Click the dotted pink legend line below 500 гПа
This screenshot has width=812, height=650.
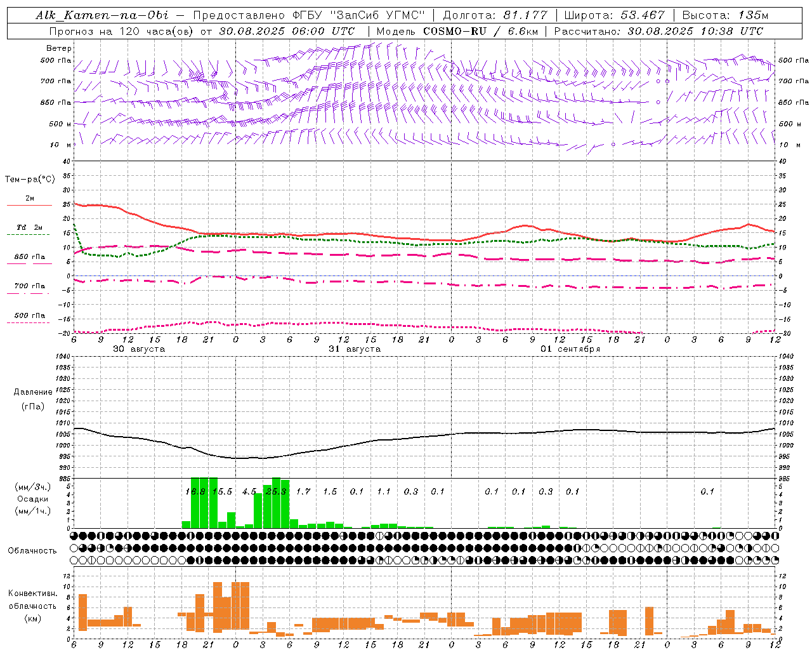[29, 323]
